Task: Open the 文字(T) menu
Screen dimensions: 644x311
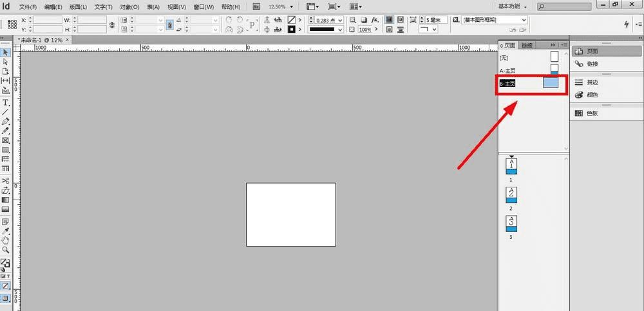Action: 103,7
